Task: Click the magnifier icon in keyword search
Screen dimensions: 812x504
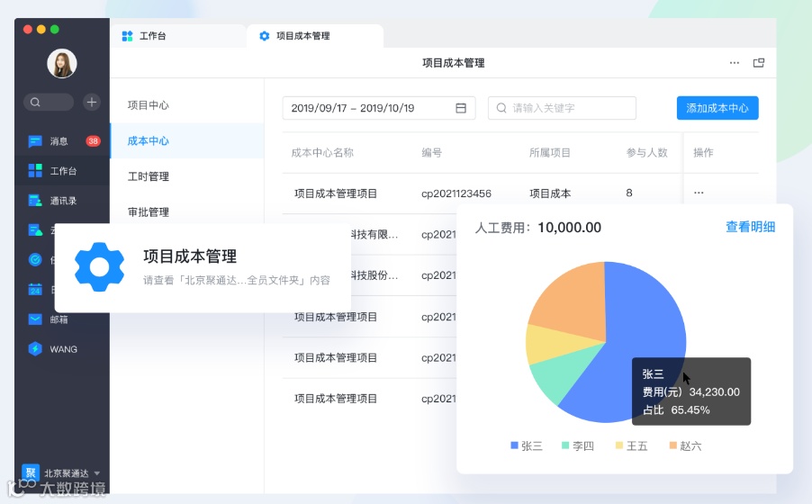Action: (x=501, y=108)
